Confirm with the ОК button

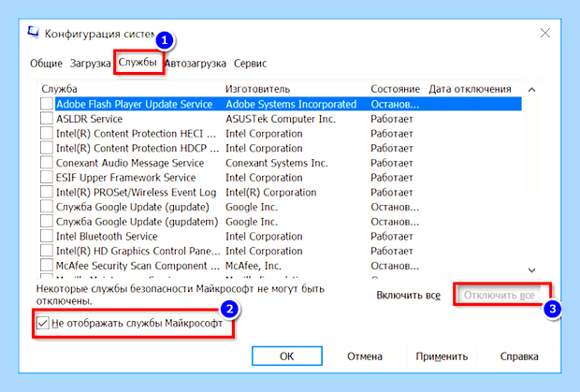click(x=286, y=356)
